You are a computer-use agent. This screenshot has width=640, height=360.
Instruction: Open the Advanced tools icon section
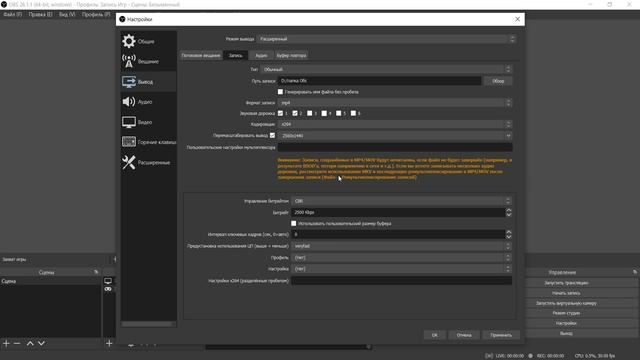tap(129, 162)
